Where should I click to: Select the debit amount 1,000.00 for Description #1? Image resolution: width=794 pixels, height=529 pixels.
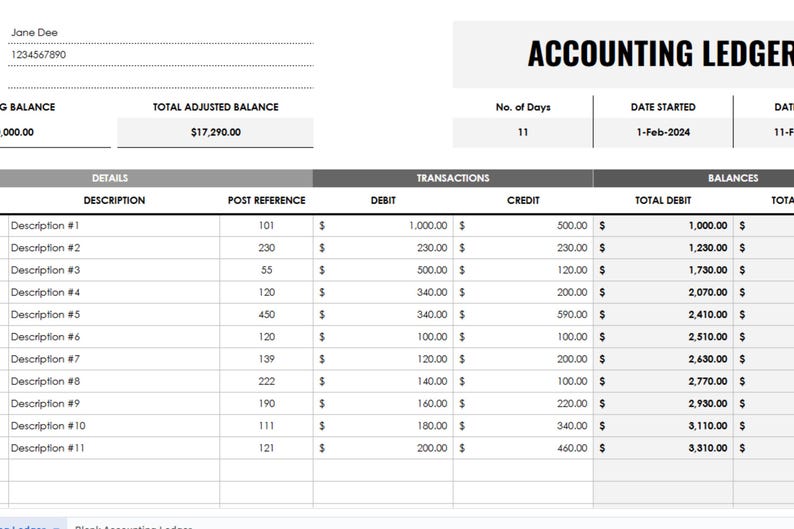point(383,226)
